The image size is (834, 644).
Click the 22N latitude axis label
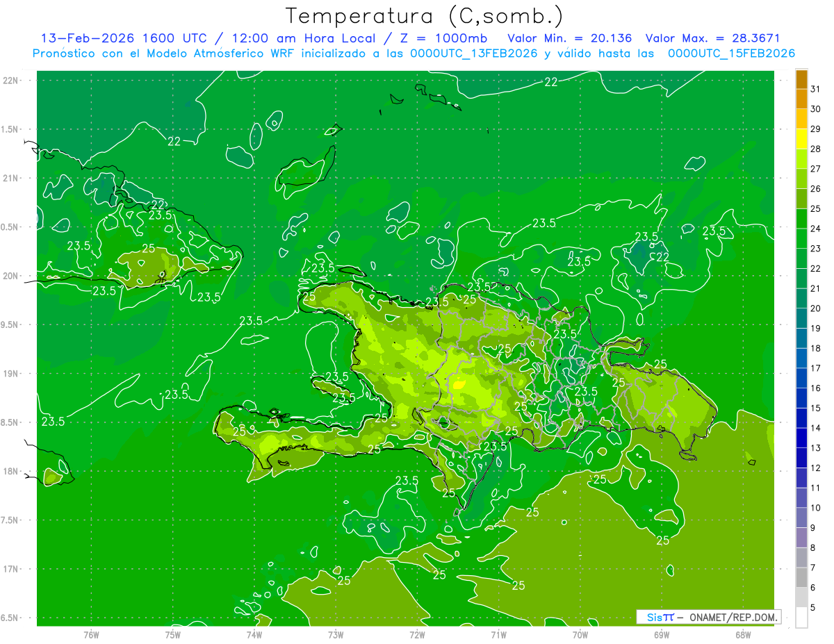12,81
